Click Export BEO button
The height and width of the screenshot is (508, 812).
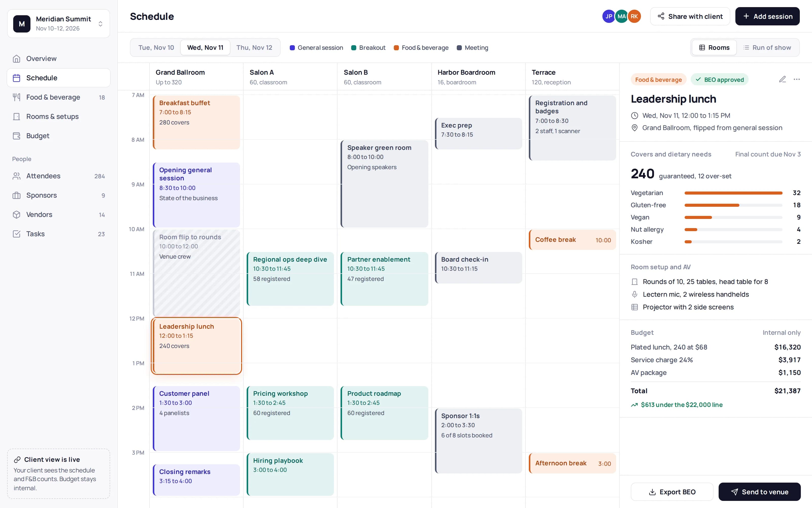pos(672,492)
